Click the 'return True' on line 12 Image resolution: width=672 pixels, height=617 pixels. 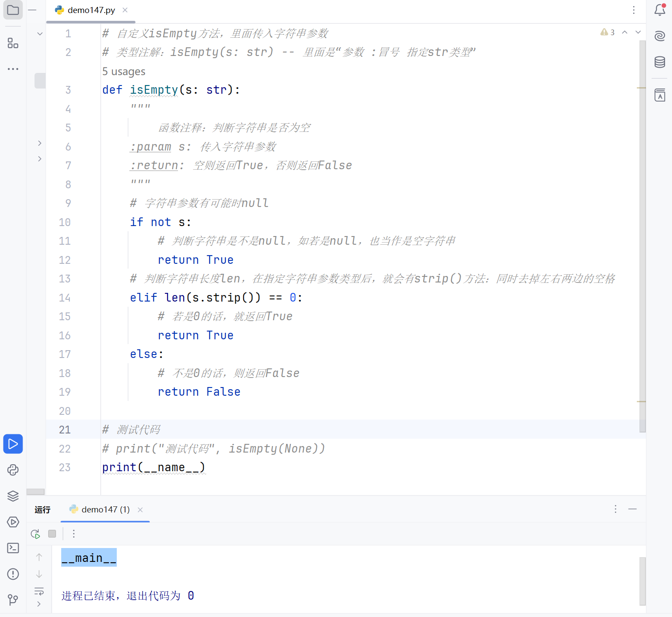(x=196, y=260)
